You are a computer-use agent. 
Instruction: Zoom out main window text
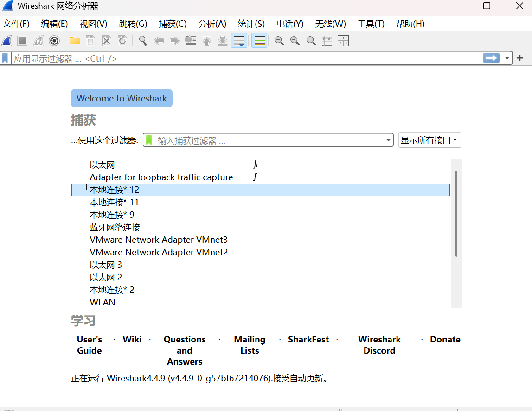pyautogui.click(x=295, y=41)
